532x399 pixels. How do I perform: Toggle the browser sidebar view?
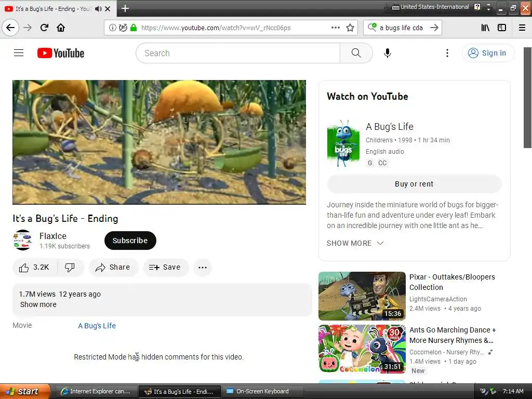502,28
